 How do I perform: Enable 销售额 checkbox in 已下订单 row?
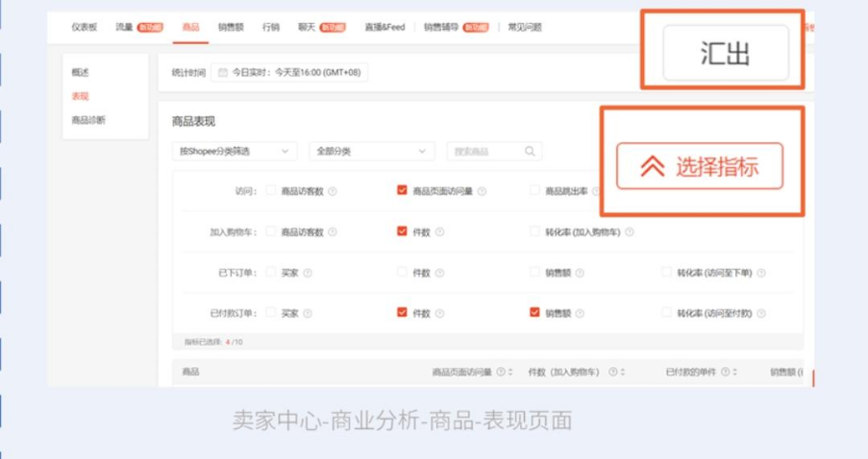tap(534, 272)
